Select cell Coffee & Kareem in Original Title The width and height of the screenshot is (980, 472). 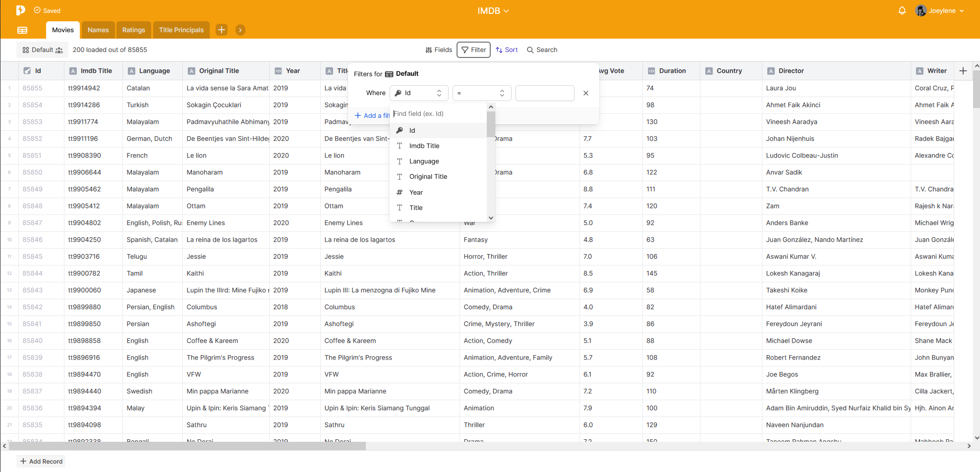[226, 341]
